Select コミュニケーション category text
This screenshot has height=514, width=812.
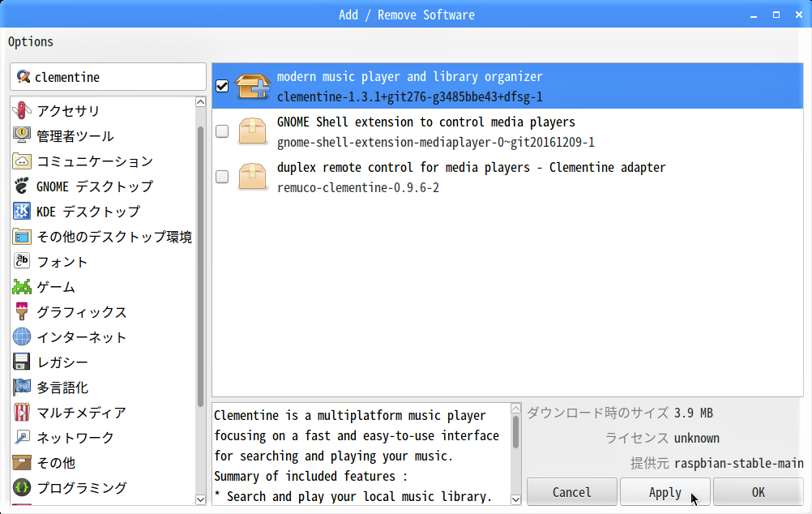(95, 161)
